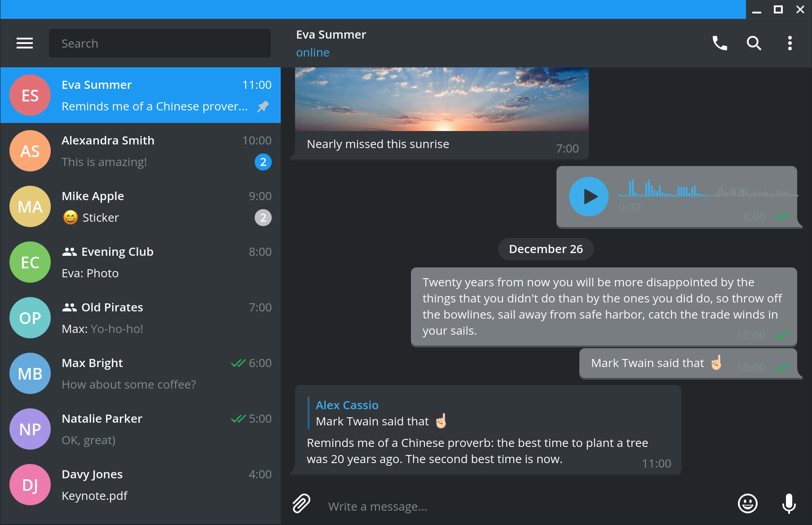Viewport: 812px width, 525px height.
Task: Click the 'Keynote.pdf' preview text
Action: (x=94, y=496)
